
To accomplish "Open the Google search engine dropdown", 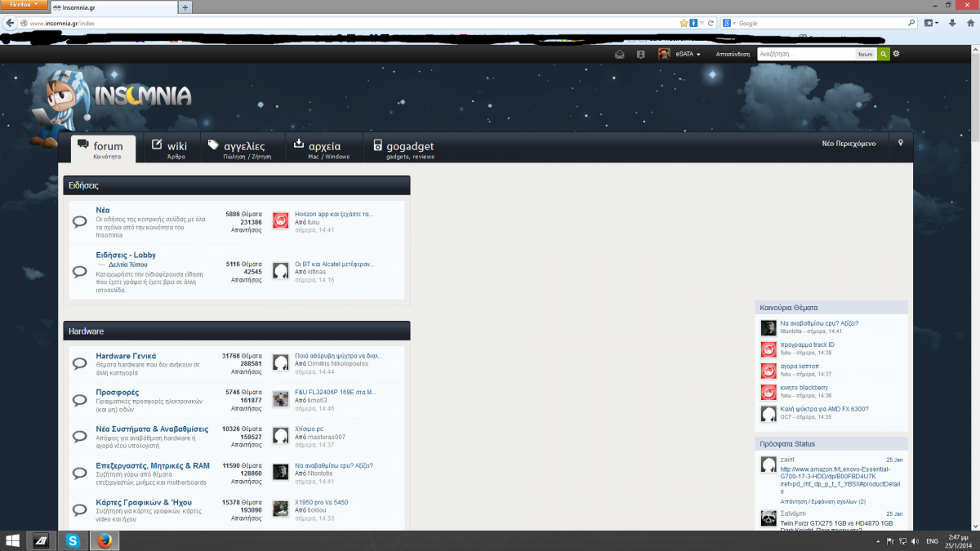I will [728, 23].
